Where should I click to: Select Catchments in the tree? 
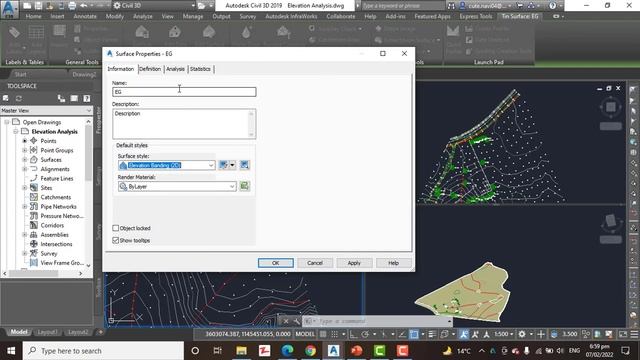tap(56, 197)
